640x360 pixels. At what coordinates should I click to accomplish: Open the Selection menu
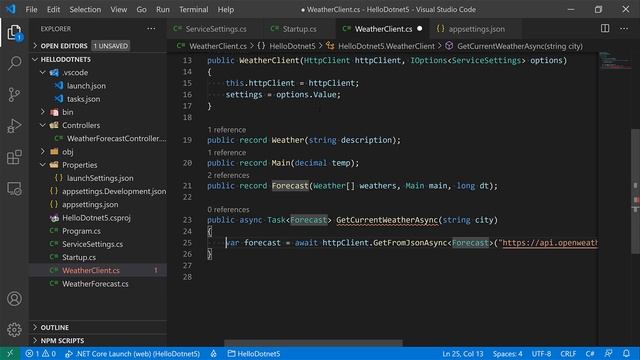tap(85, 9)
